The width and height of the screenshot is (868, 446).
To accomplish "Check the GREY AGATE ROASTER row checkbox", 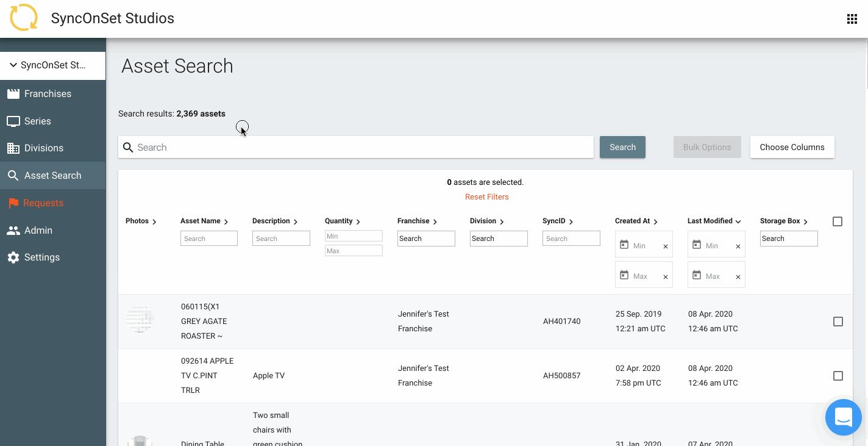I will [838, 322].
